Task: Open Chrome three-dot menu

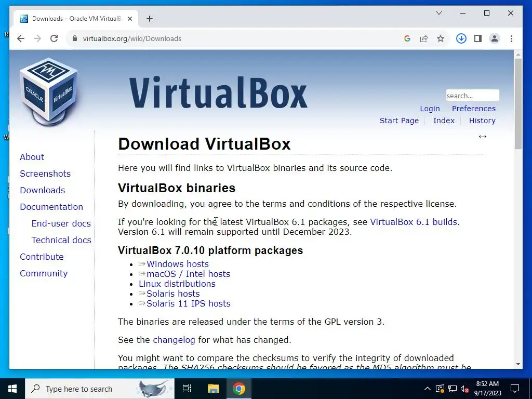Action: point(511,38)
